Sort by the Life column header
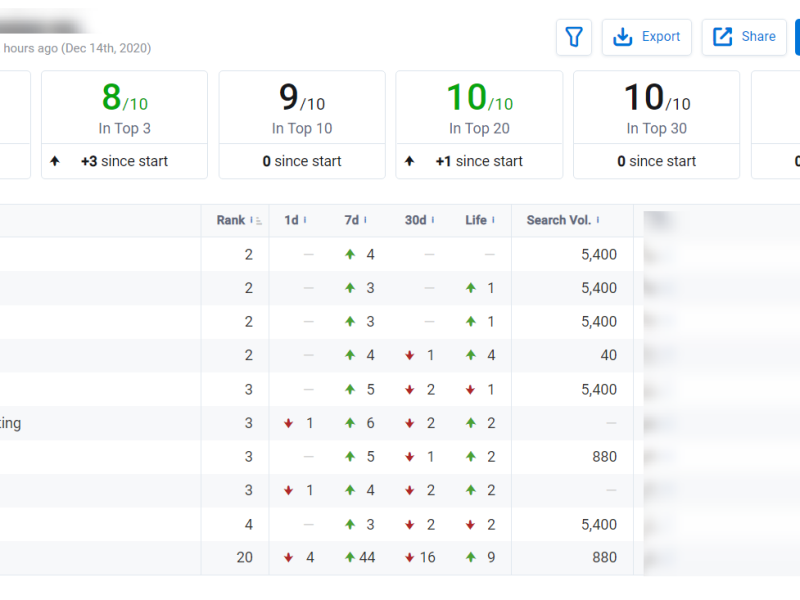 476,220
